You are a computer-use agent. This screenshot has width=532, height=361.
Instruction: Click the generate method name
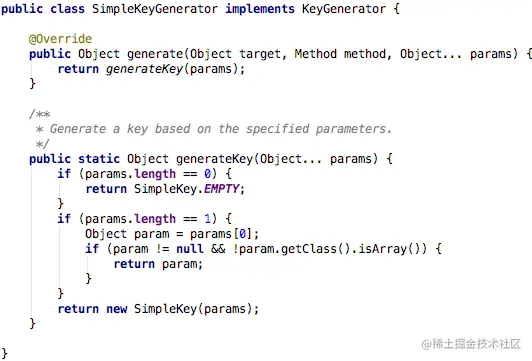pos(155,54)
